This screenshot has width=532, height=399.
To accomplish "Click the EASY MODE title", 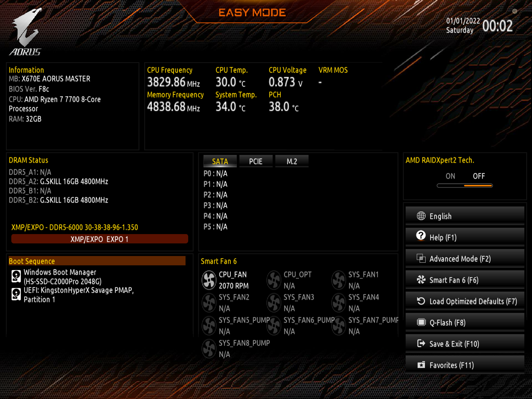I will [252, 13].
